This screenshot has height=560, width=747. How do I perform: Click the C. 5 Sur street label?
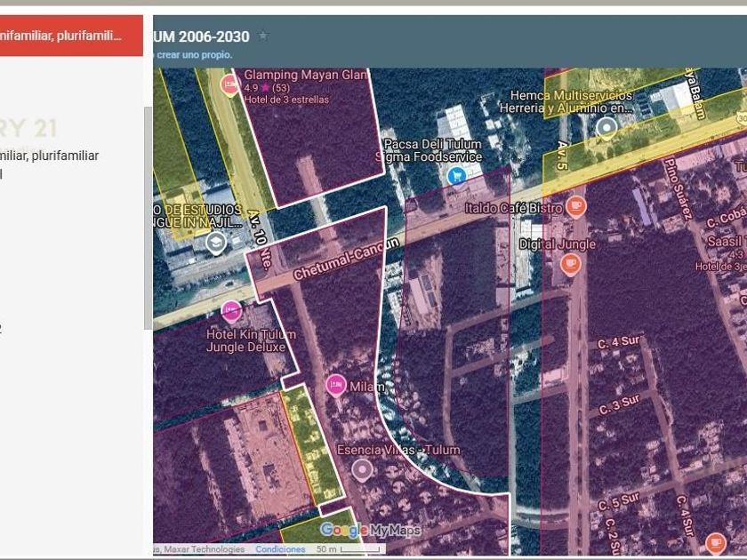619,501
